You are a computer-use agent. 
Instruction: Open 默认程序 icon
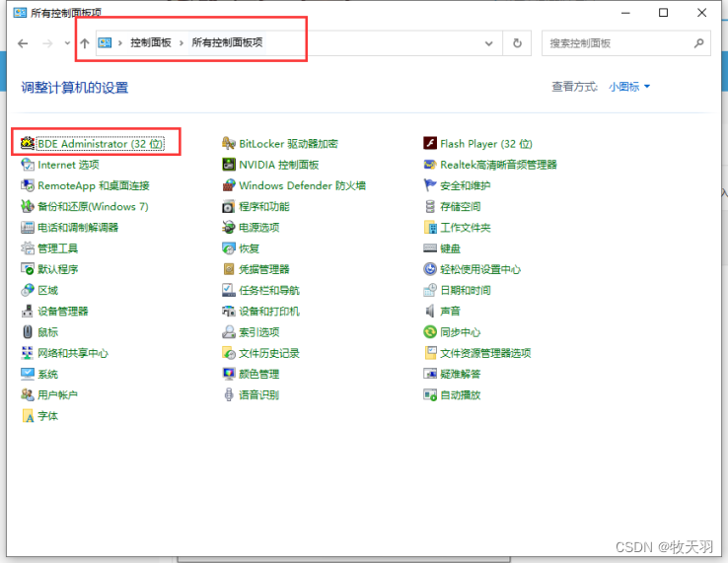(28, 269)
